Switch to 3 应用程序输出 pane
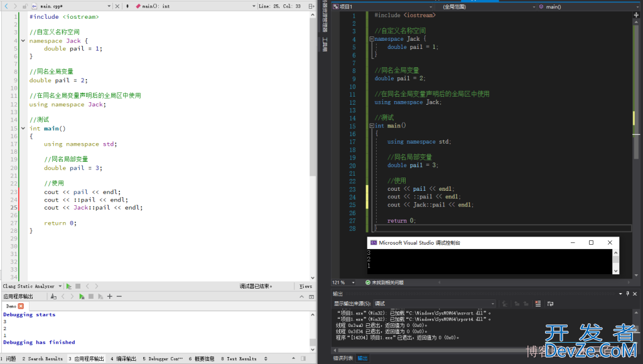This screenshot has width=643, height=364. click(x=87, y=359)
